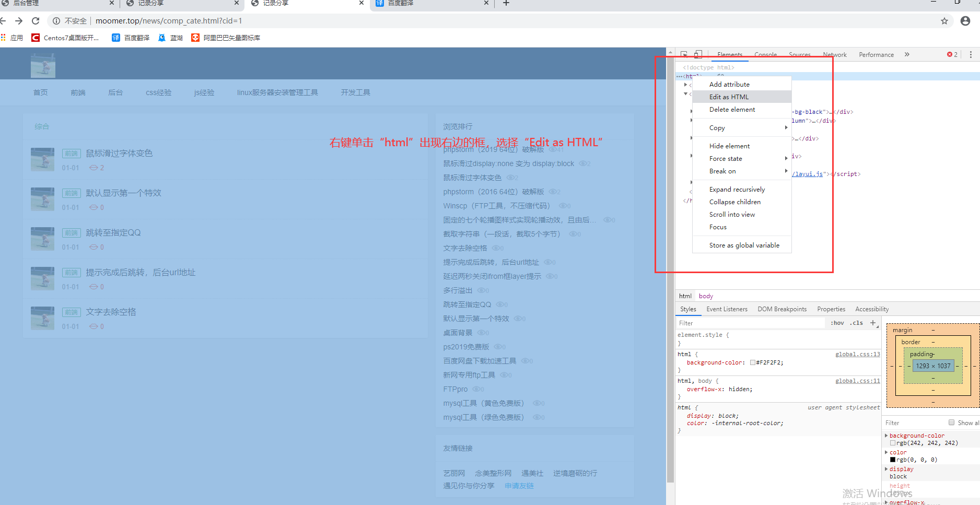Open the DevTools three-dot customize menu
The image size is (980, 505).
(971, 54)
